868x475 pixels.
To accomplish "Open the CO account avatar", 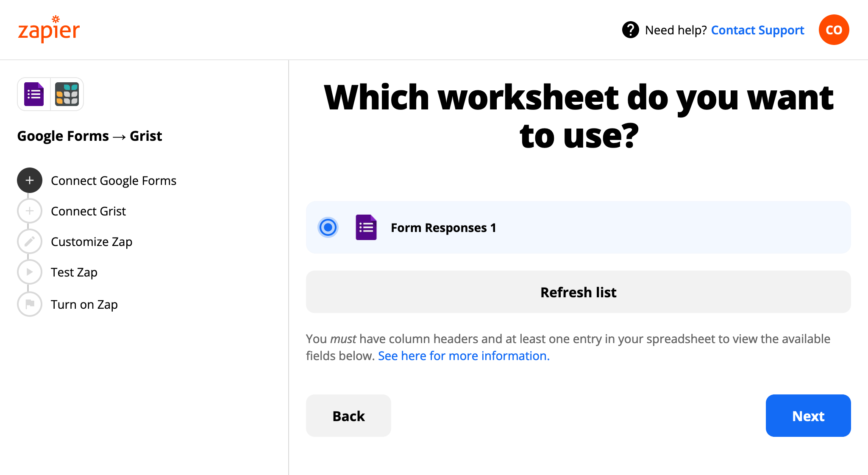I will [833, 29].
